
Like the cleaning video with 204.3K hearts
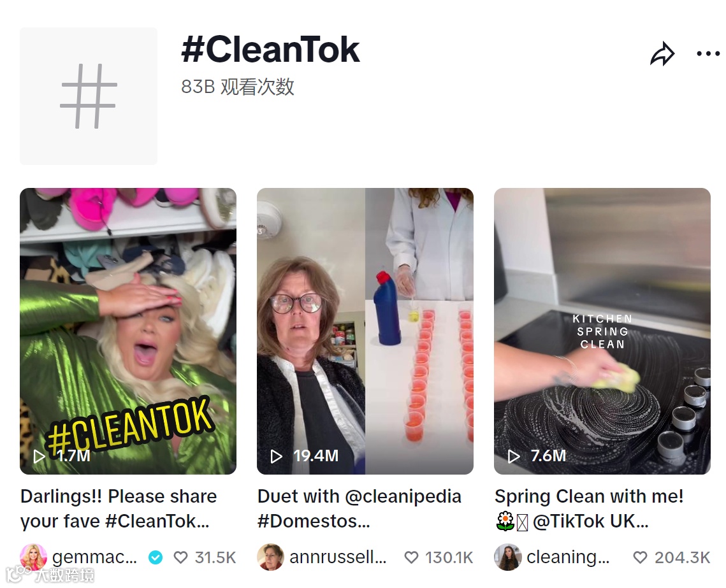(x=640, y=557)
